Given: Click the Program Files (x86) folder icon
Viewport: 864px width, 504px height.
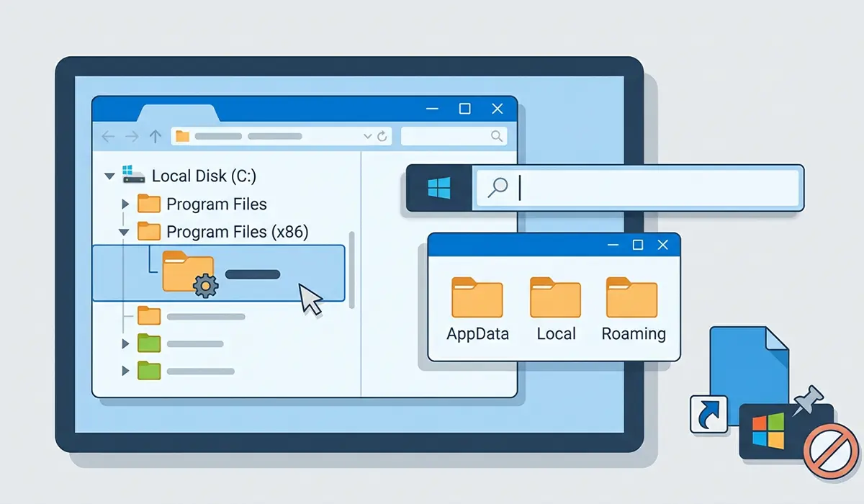Looking at the screenshot, I should point(149,230).
